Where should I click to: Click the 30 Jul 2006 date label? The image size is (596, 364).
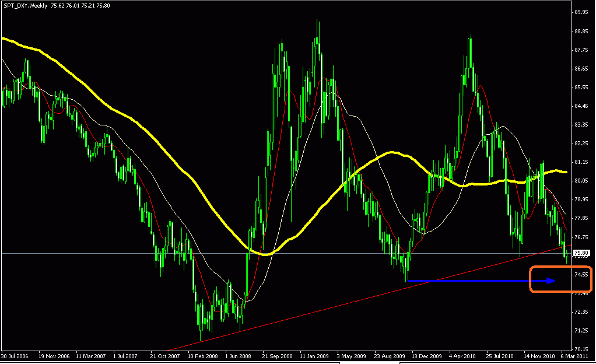click(15, 356)
